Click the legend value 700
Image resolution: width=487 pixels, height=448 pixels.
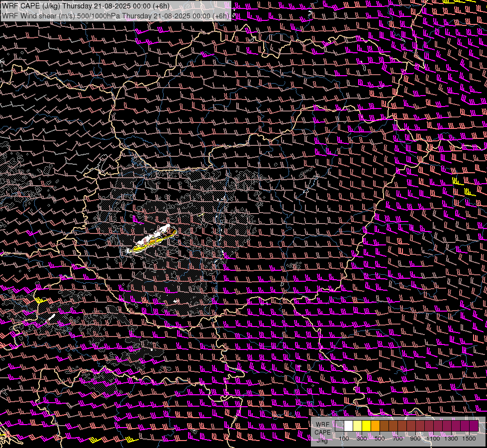397,439
